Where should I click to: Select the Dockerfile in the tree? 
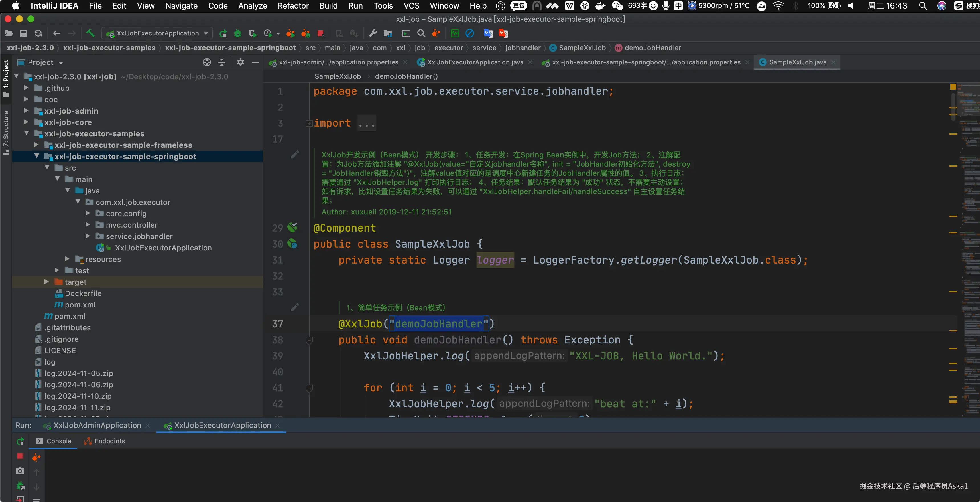point(83,293)
